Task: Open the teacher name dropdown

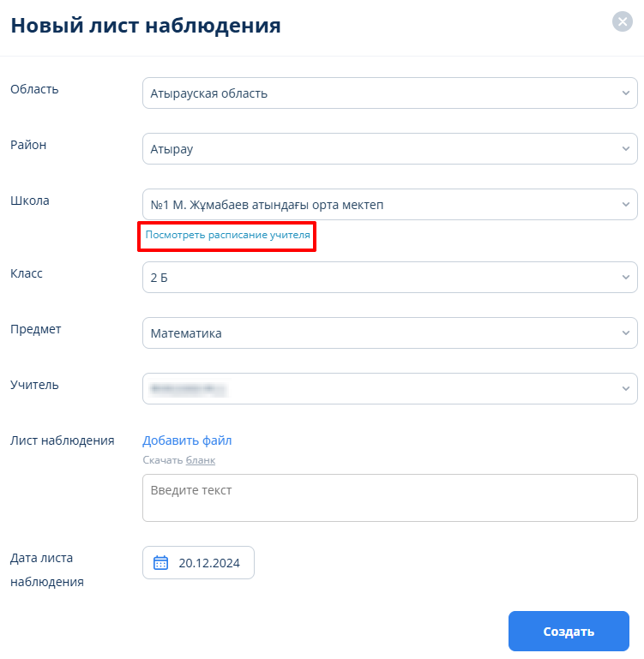Action: point(377,389)
